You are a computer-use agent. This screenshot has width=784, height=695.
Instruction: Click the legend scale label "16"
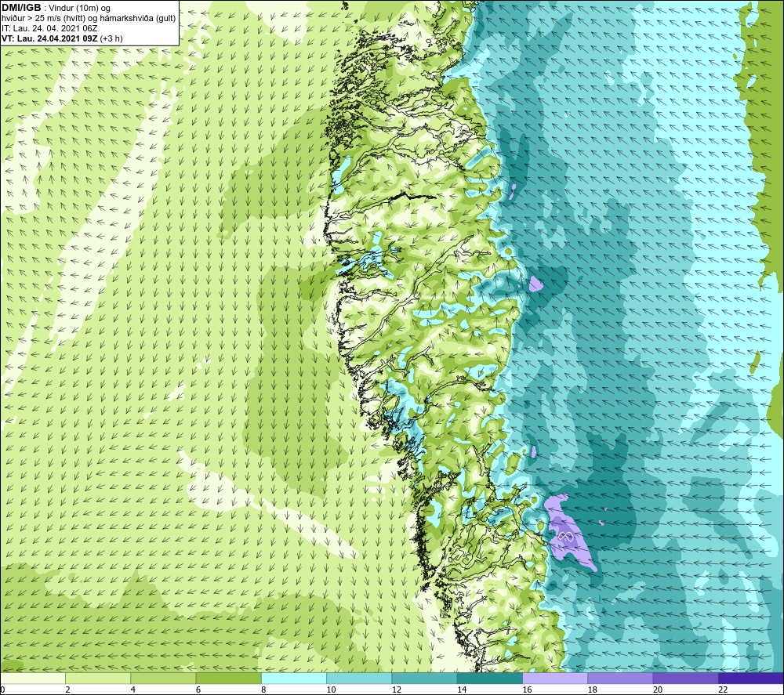527,690
